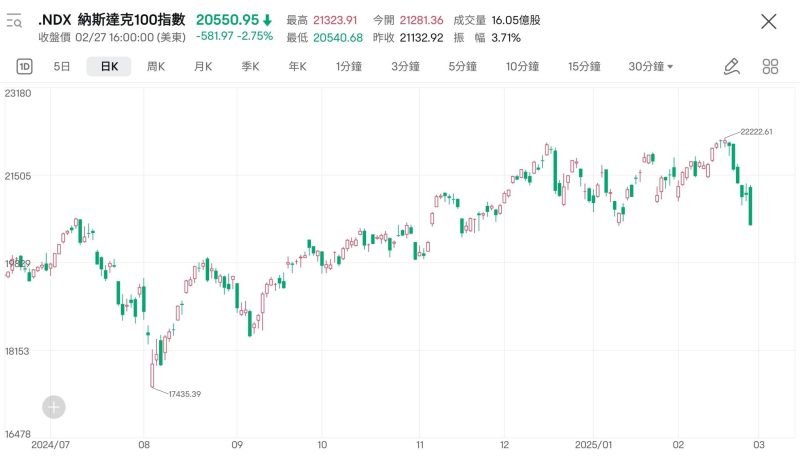The image size is (800, 461).
Task: Switch to the 5日 chart tab
Action: (62, 67)
